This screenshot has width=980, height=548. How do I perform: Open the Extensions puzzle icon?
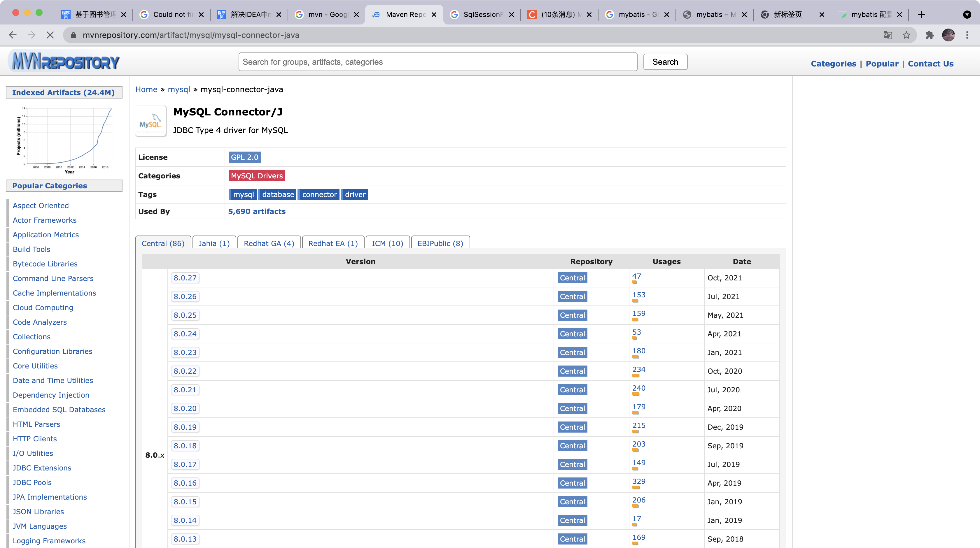(x=930, y=35)
